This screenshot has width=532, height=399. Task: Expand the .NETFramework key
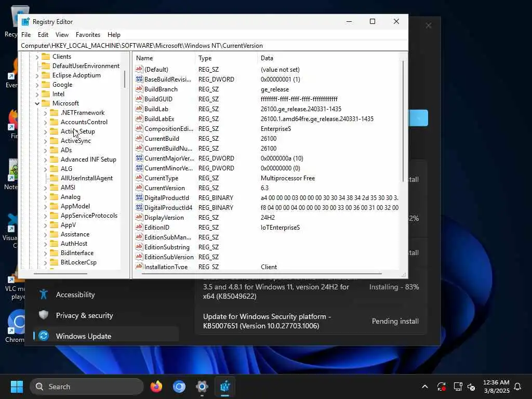tap(46, 113)
